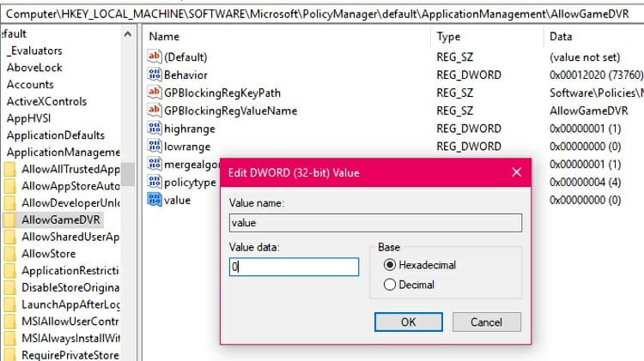This screenshot has width=644, height=361.
Task: Click the value entry's DWORD icon
Action: [x=154, y=200]
